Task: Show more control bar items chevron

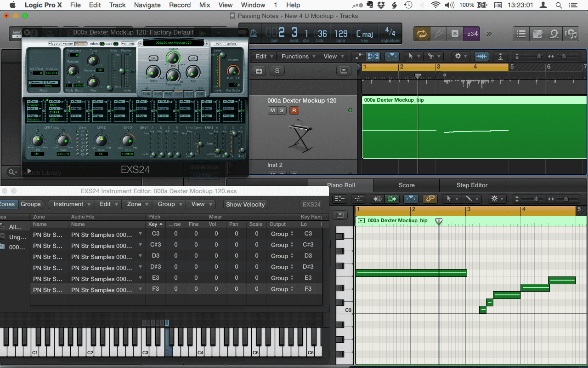Action: [x=489, y=34]
